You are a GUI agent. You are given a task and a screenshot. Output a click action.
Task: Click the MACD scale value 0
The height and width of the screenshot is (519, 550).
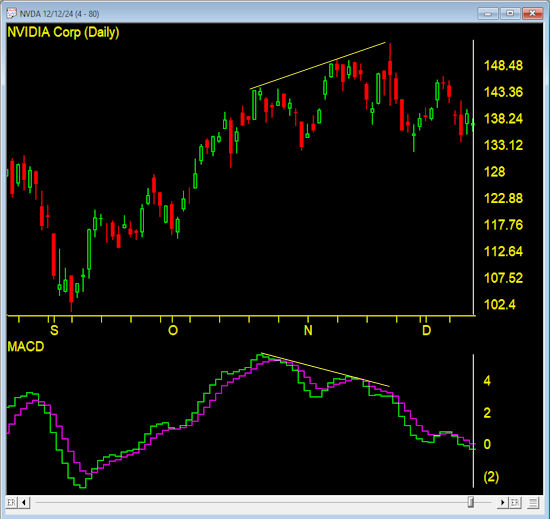click(487, 444)
